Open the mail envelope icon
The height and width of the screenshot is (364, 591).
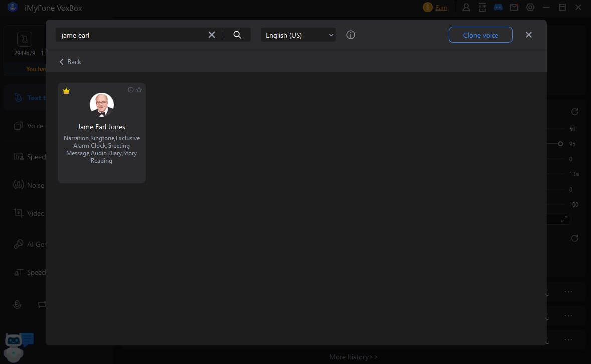pyautogui.click(x=514, y=7)
